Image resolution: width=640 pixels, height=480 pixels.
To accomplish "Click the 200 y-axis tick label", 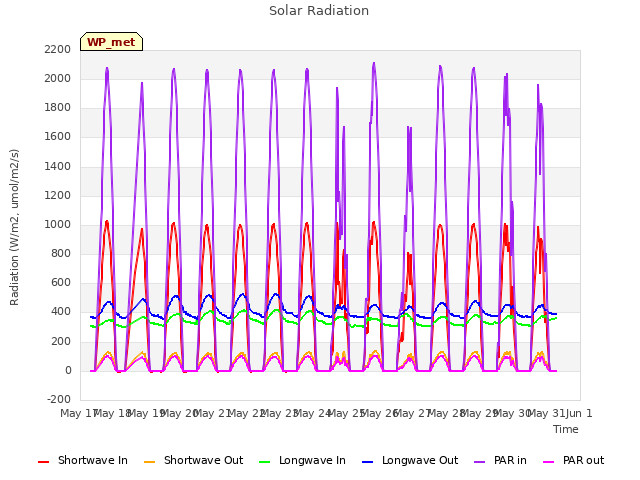I will click(x=61, y=341).
